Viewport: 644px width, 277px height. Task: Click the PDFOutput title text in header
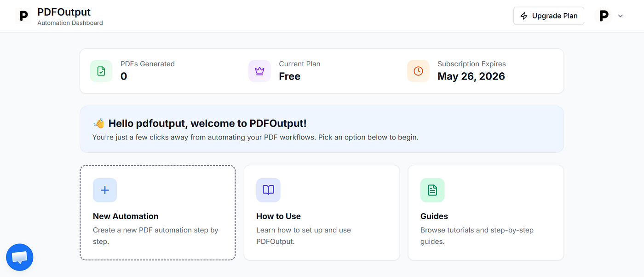pyautogui.click(x=64, y=12)
